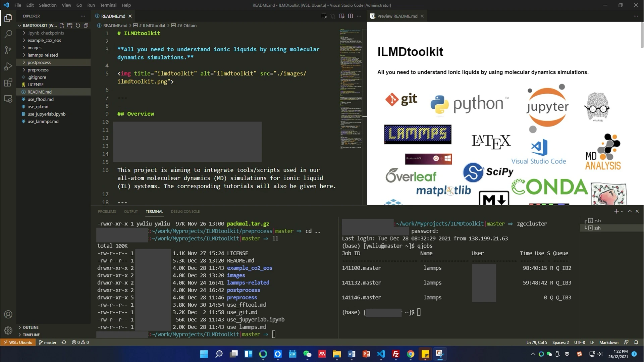Open the Run and Debug view
644x362 pixels.
tap(8, 66)
